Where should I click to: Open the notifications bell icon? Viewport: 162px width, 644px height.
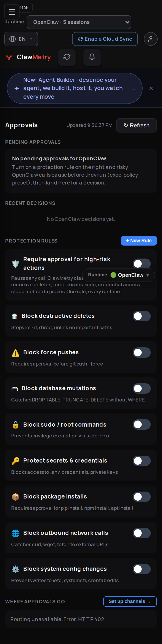click(92, 57)
